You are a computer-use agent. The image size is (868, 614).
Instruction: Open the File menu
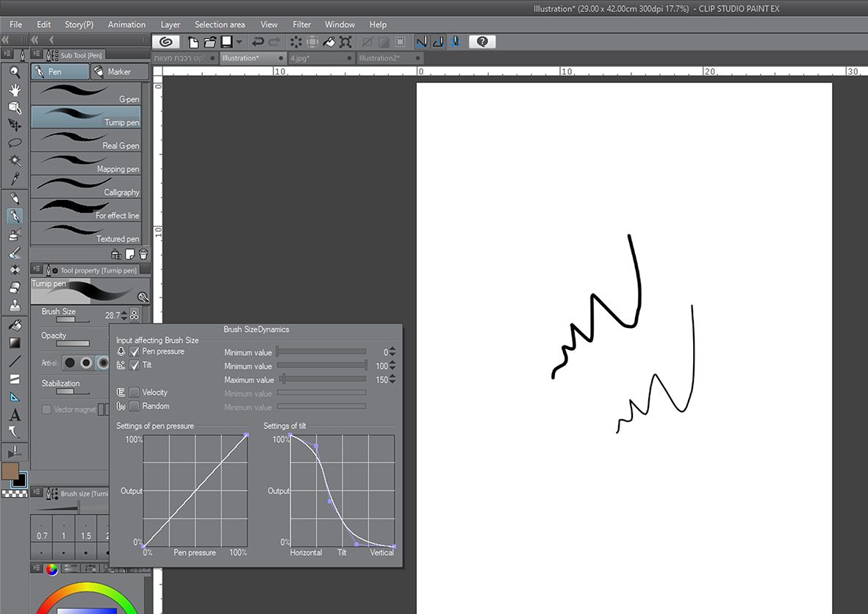click(16, 24)
